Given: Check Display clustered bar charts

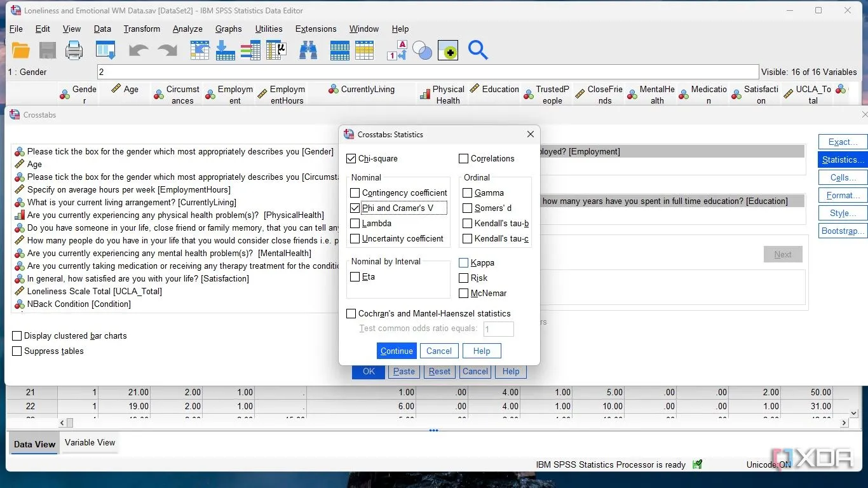Looking at the screenshot, I should pos(17,335).
